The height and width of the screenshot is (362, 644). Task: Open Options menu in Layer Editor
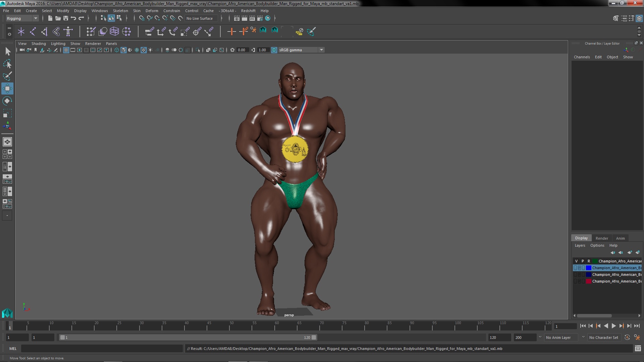[x=597, y=245]
